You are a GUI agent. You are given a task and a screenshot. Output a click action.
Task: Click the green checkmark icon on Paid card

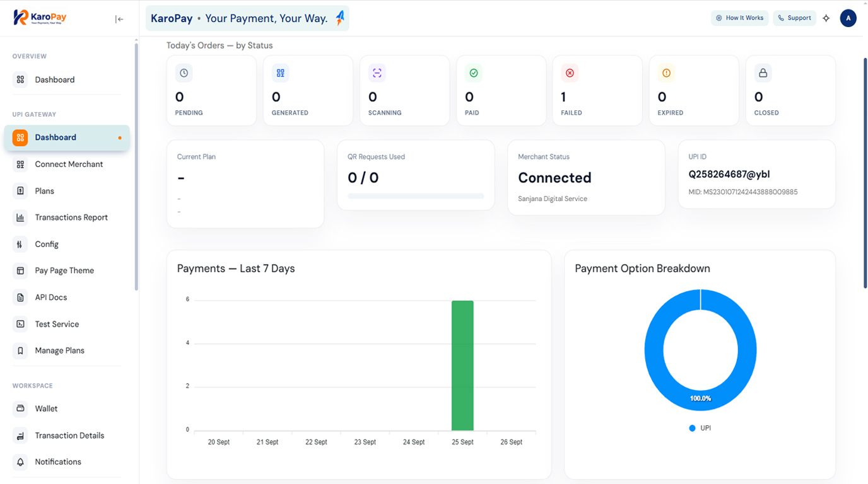click(x=474, y=73)
